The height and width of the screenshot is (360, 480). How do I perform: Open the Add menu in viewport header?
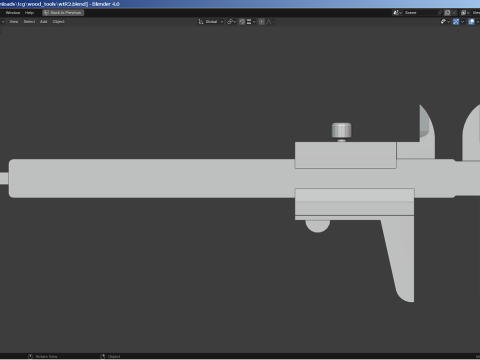pos(44,22)
